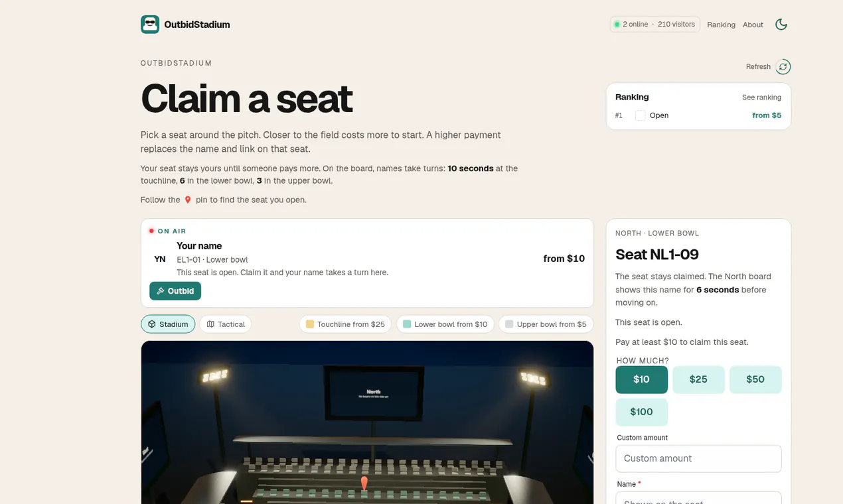843x504 pixels.
Task: Choose the $25 amount option
Action: [x=698, y=379]
